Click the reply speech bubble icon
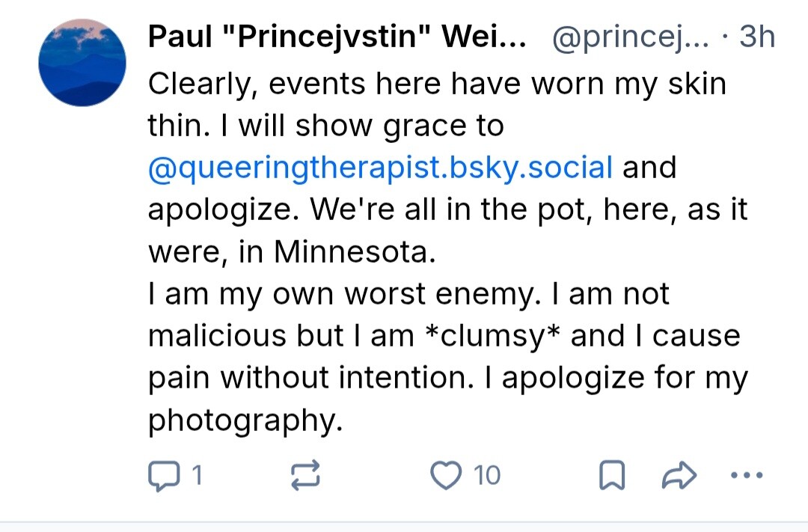 161,475
